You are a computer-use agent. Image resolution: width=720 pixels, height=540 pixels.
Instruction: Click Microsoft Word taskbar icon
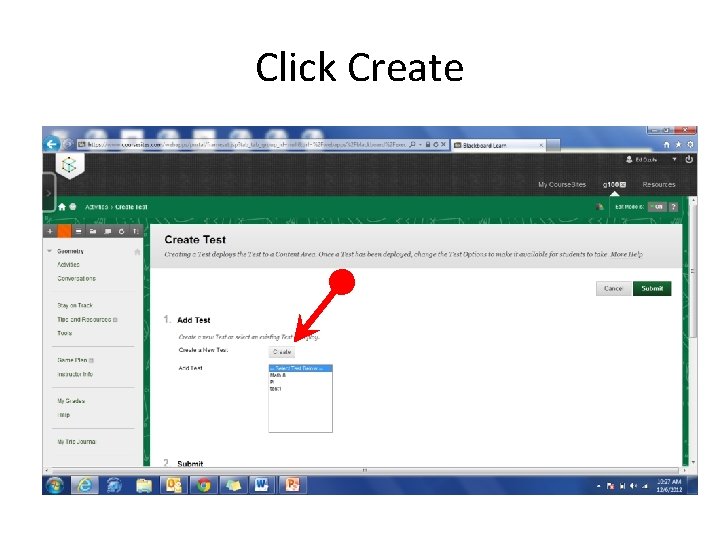click(262, 485)
